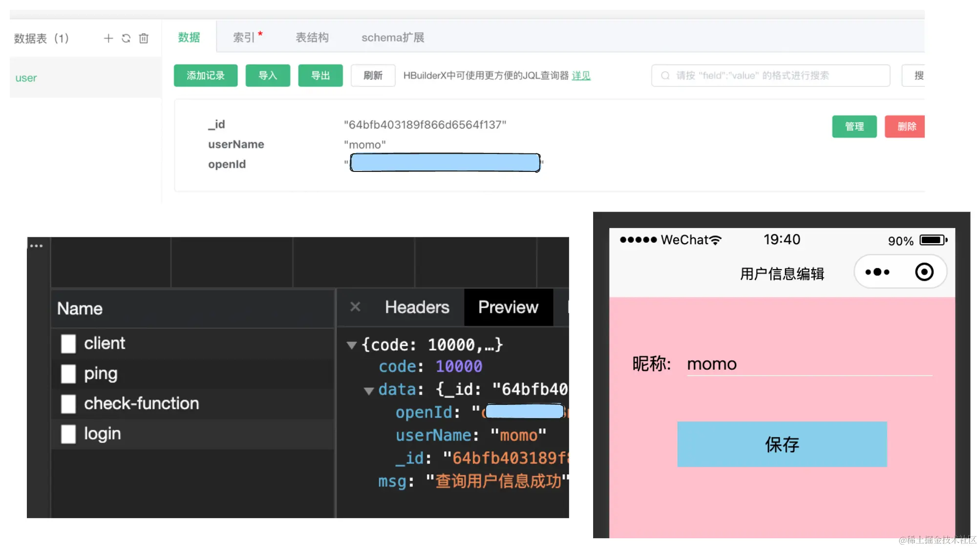Viewport: 980px width, 548px height.
Task: Click the trash icon to delete table
Action: click(x=144, y=38)
